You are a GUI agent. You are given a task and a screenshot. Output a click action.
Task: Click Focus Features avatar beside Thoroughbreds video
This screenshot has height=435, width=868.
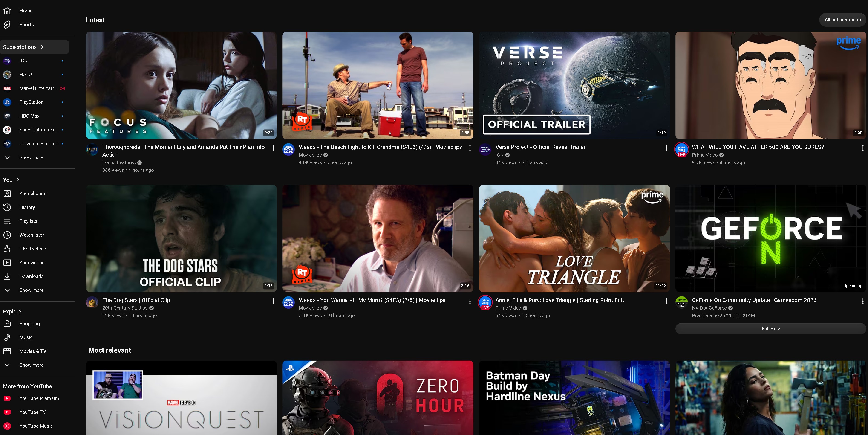pyautogui.click(x=92, y=149)
